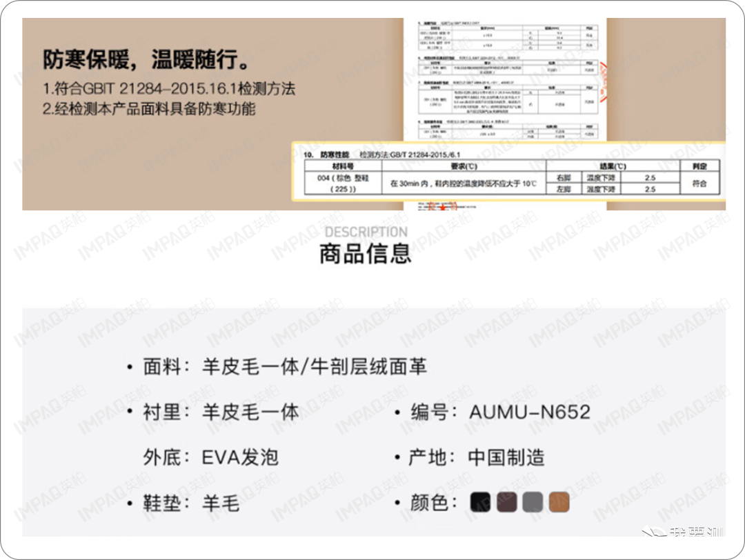This screenshot has width=745, height=560.
Task: Open the small test report thumbnail
Action: click(505, 80)
